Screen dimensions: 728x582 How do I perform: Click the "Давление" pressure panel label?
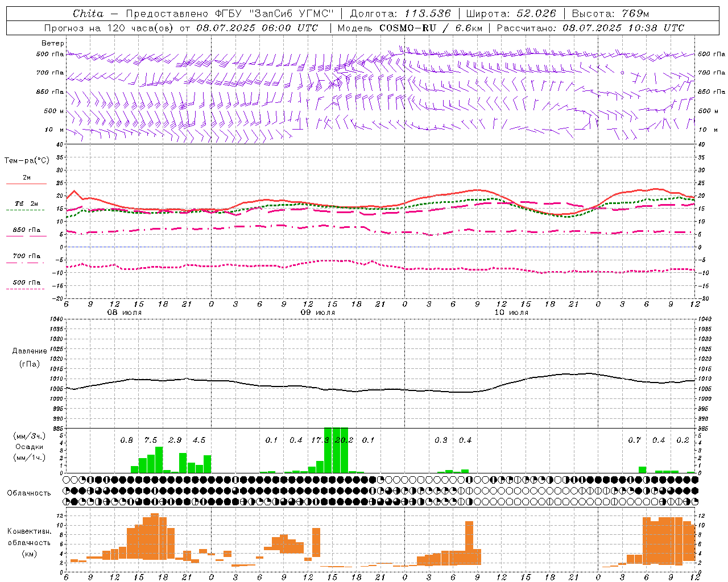tap(30, 351)
